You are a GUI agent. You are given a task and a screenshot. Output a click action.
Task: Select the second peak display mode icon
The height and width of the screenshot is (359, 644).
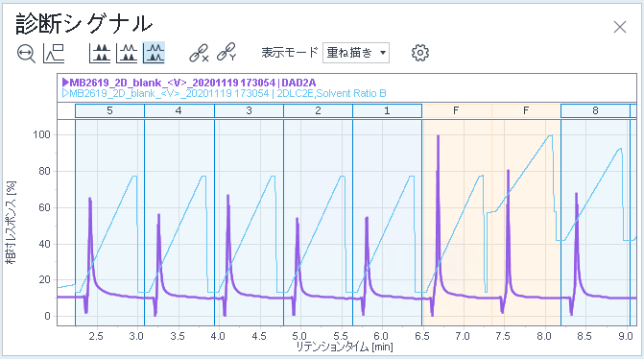point(127,53)
